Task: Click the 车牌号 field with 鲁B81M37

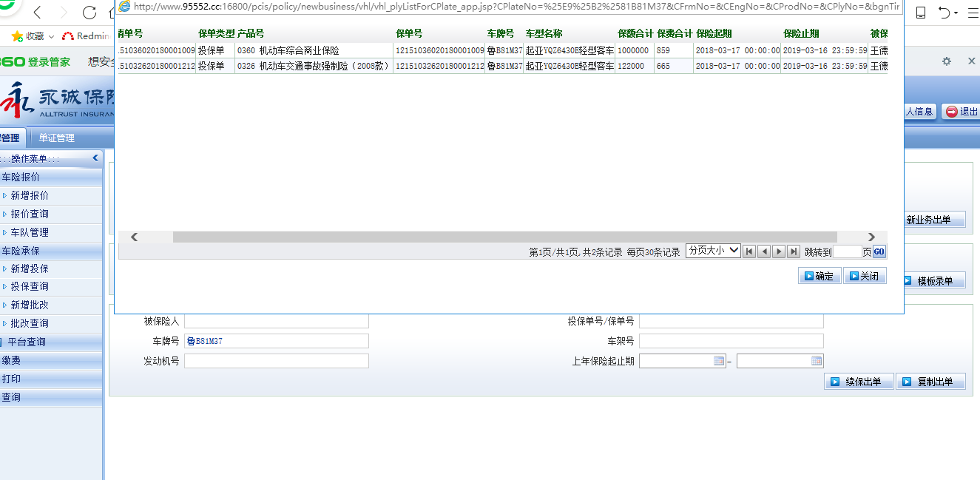Action: click(x=277, y=341)
